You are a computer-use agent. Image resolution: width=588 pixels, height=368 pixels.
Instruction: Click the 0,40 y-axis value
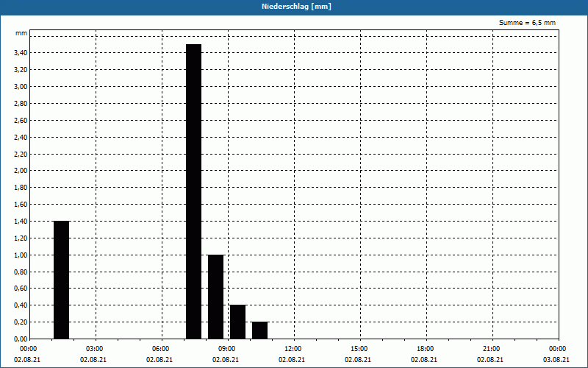click(21, 305)
